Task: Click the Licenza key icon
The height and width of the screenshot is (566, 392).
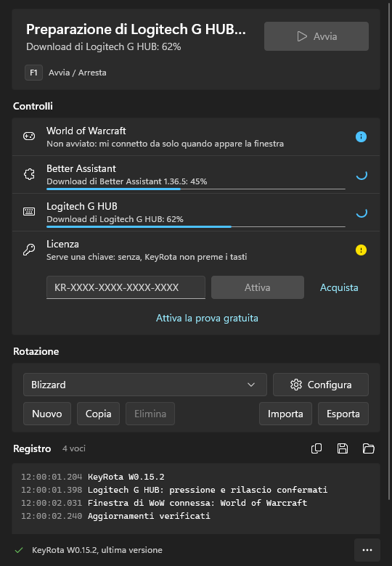Action: coord(29,250)
